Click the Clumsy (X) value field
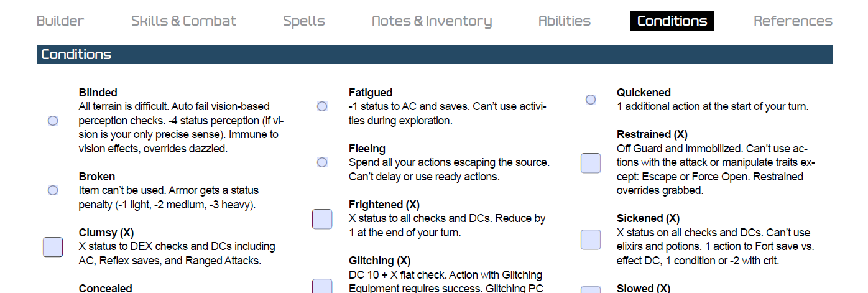Screen dimensions: 868x293 click(x=53, y=247)
